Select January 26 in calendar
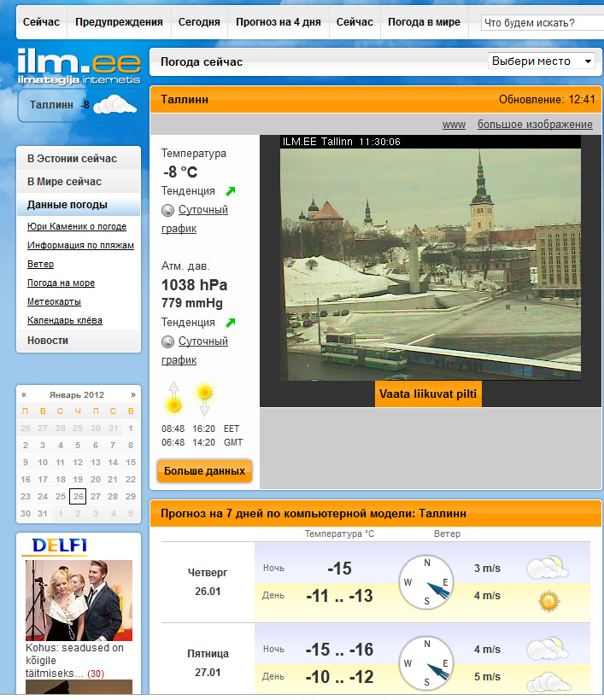This screenshot has width=604, height=700. [78, 497]
